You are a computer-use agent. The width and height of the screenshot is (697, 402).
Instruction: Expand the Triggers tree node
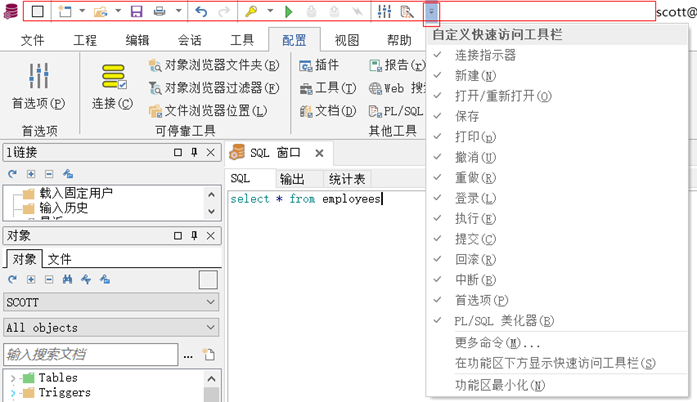point(13,393)
